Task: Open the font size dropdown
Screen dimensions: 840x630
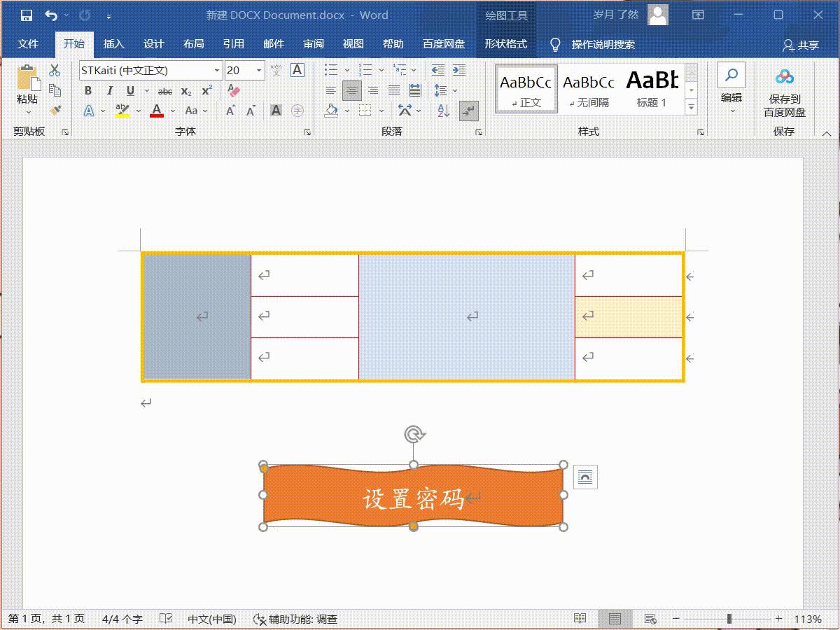Action: pos(258,70)
